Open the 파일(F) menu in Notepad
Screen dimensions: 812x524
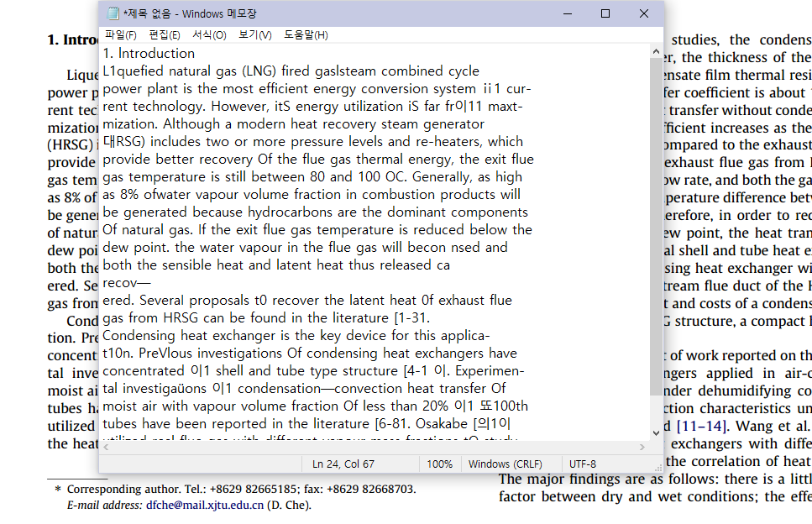[x=121, y=35]
